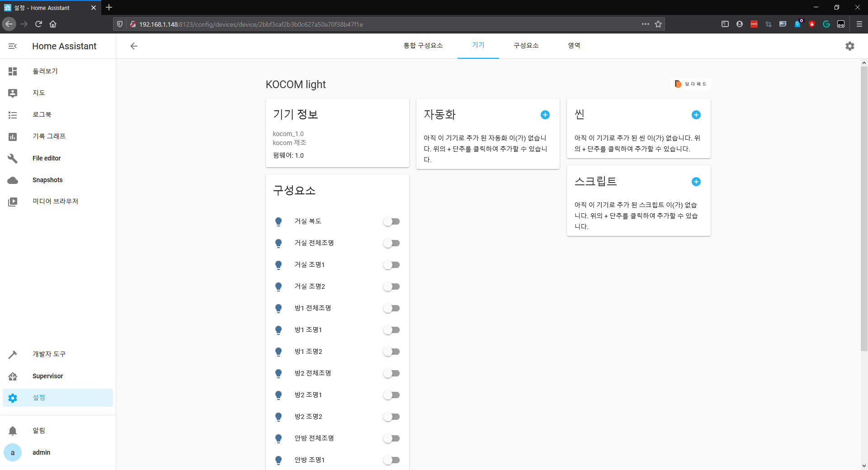Toggle 방2 조명2 light switch
The height and width of the screenshot is (470, 868).
point(392,417)
